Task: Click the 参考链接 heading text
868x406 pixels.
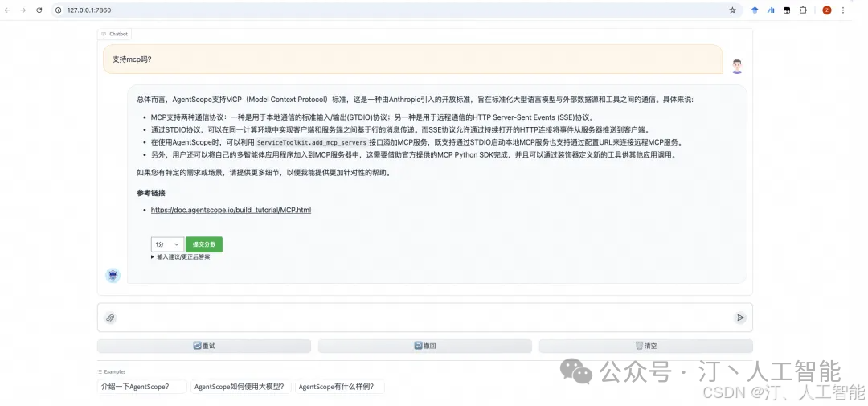Action: click(151, 193)
